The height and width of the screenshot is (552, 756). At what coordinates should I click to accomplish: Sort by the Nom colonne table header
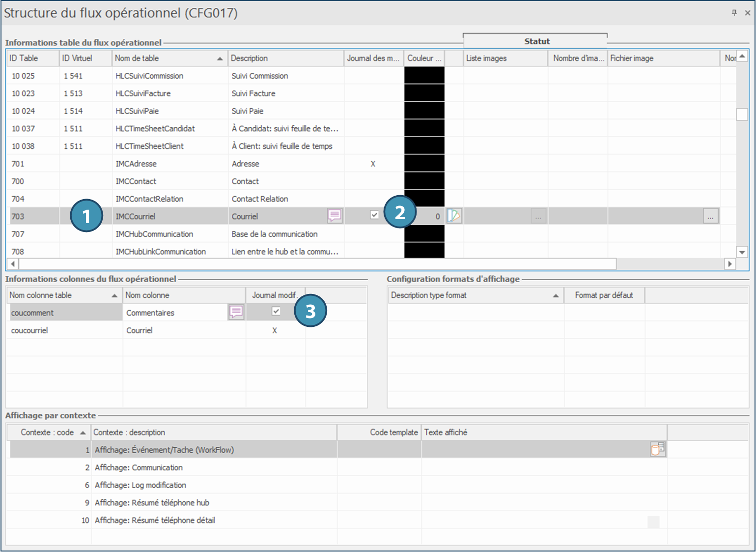click(x=63, y=295)
